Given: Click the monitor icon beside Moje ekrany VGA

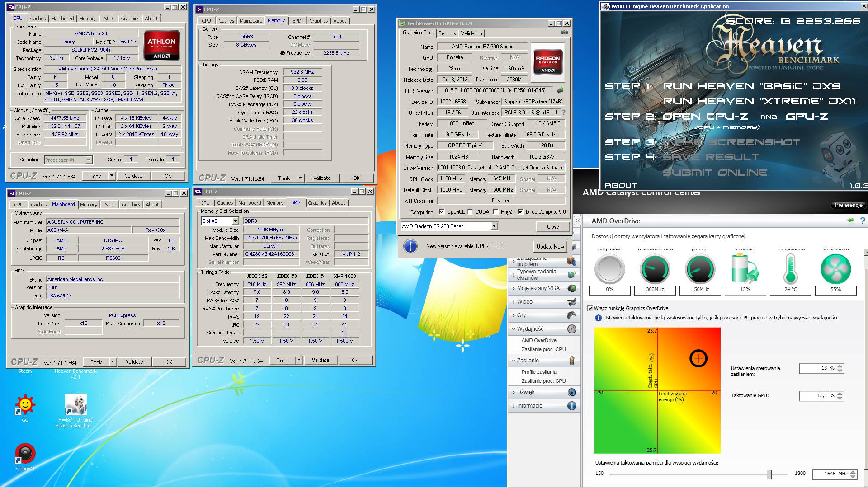Looking at the screenshot, I should click(x=571, y=288).
